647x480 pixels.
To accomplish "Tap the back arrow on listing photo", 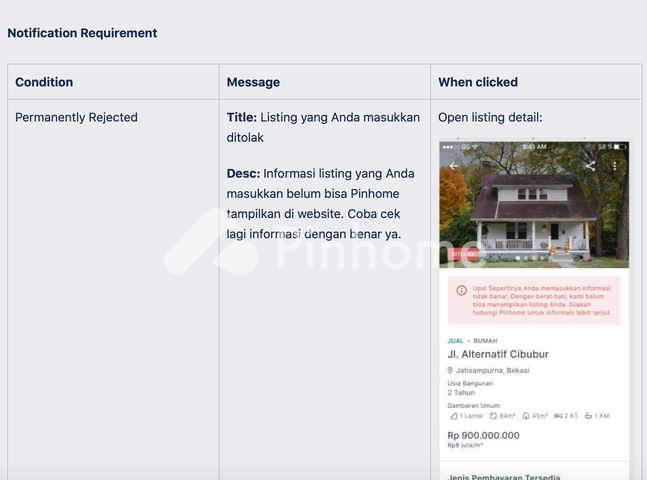I will (454, 166).
